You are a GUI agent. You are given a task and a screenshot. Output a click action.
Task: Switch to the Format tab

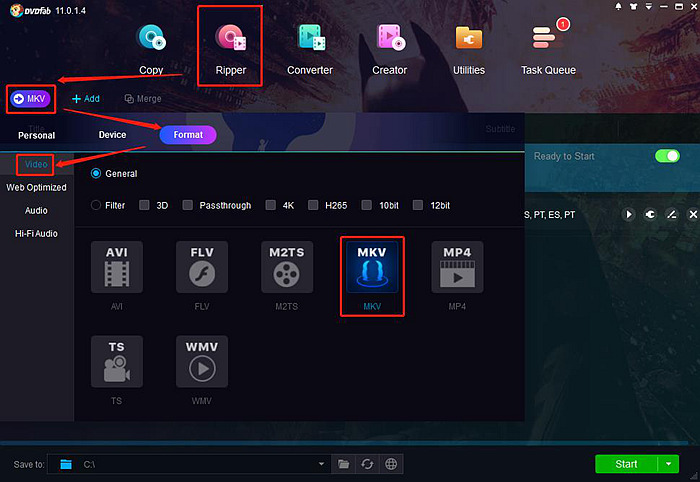click(188, 135)
